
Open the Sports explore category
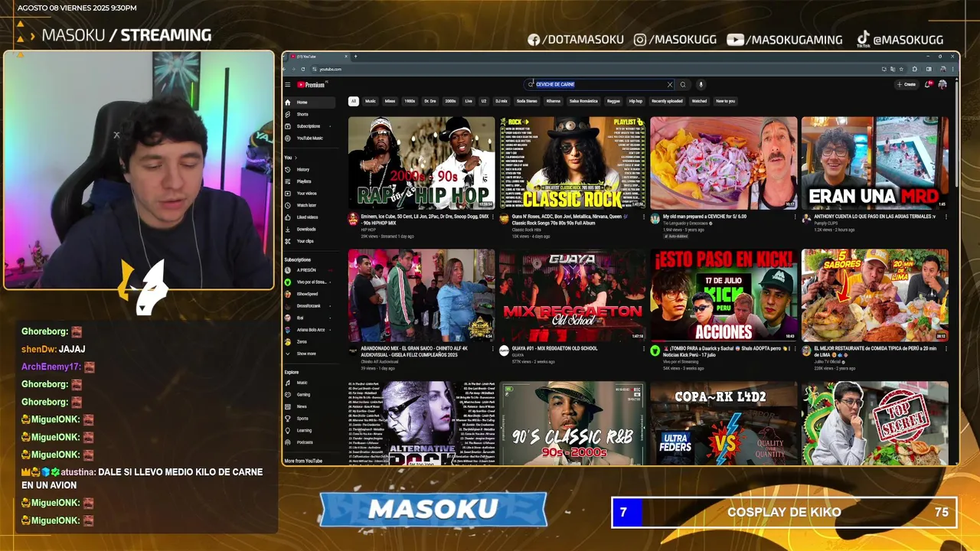[x=309, y=419]
